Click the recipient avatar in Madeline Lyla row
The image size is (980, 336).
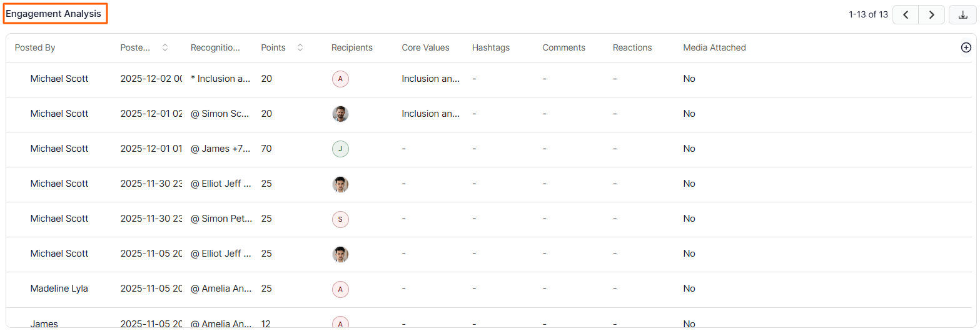340,289
